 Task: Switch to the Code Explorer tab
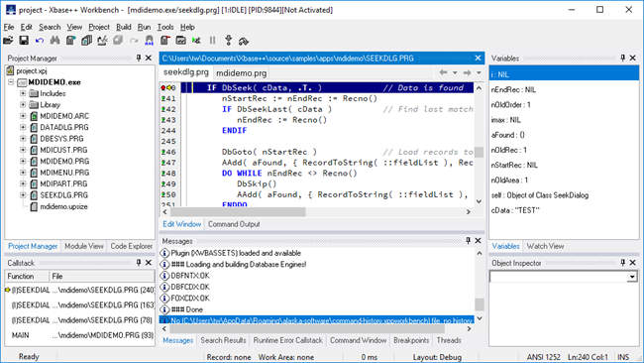click(132, 246)
